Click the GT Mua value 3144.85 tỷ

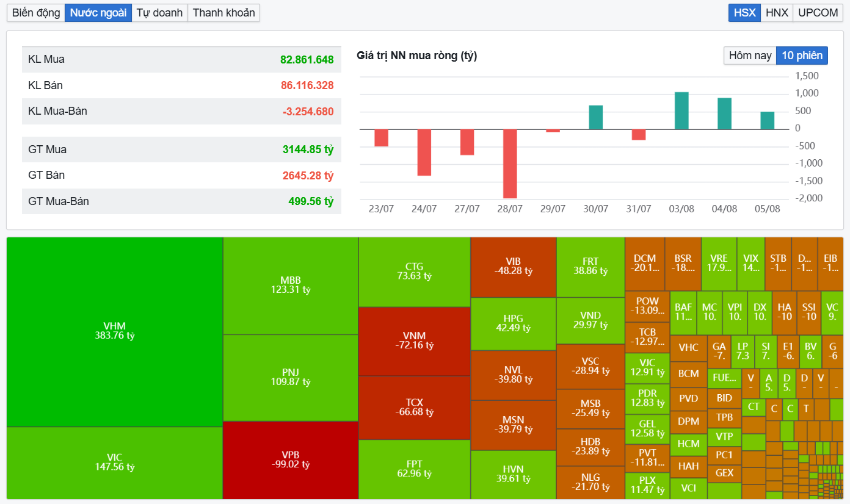coord(308,149)
